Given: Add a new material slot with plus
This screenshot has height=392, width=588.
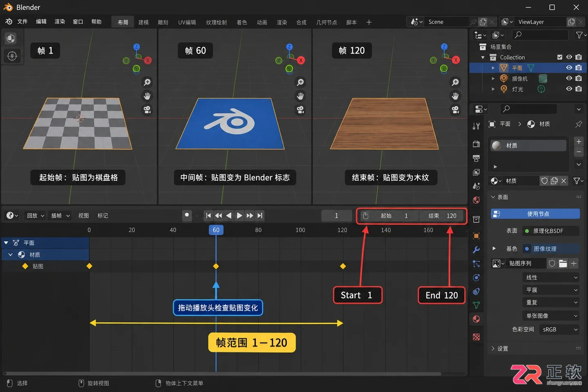Looking at the screenshot, I should click(x=579, y=142).
